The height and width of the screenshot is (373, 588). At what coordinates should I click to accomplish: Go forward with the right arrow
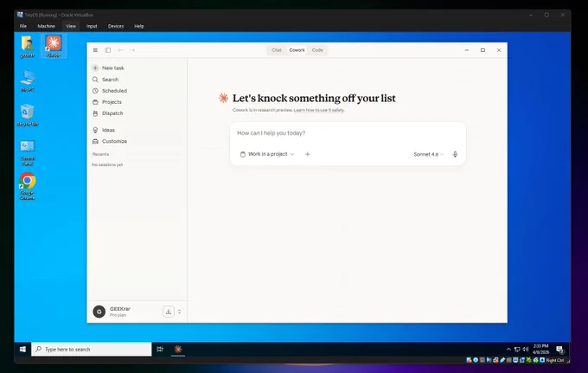click(132, 50)
